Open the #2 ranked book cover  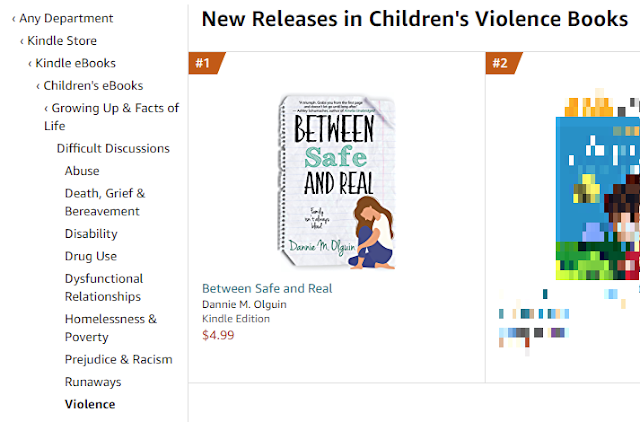coord(597,188)
